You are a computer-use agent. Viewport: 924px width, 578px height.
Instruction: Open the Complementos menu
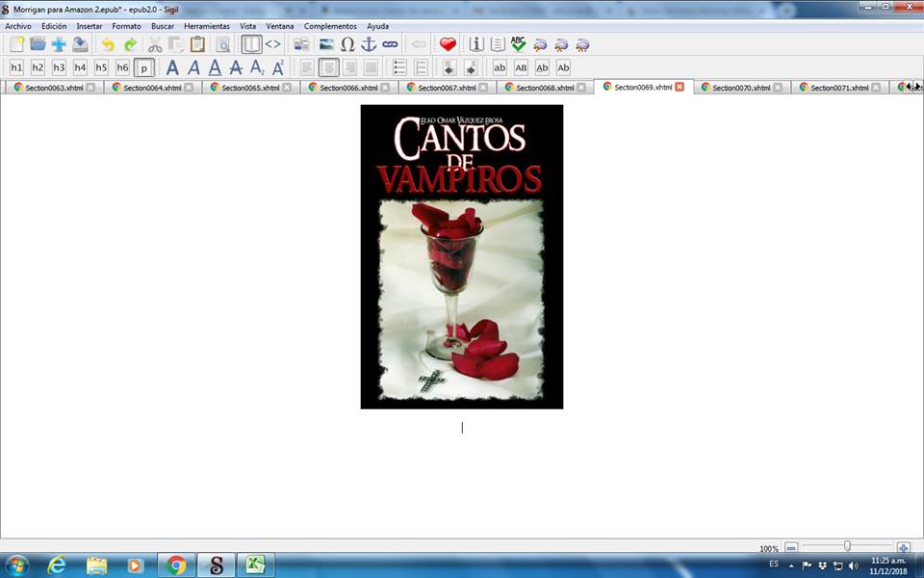click(x=330, y=26)
